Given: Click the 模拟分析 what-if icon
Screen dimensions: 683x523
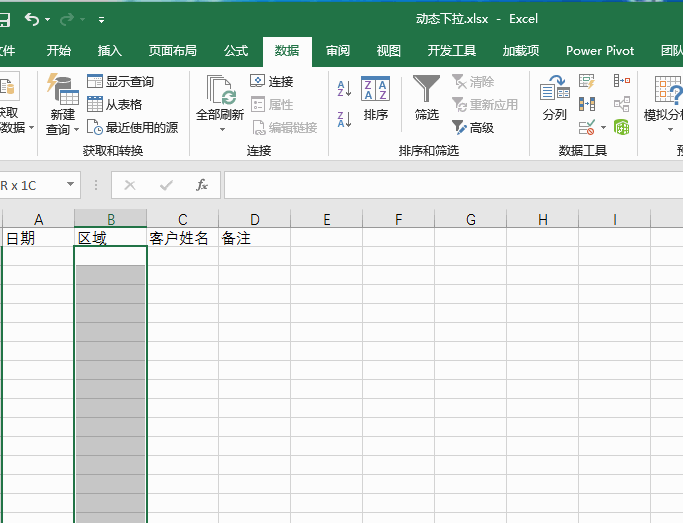Looking at the screenshot, I should tap(669, 89).
